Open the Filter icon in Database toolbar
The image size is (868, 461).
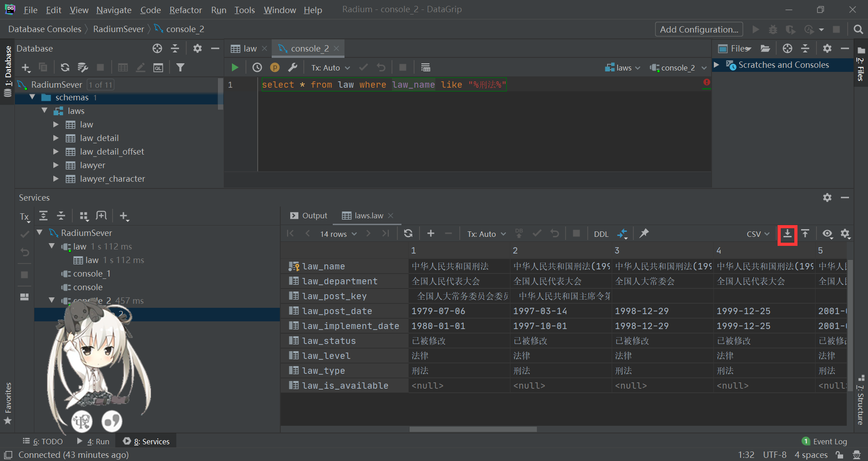click(180, 67)
